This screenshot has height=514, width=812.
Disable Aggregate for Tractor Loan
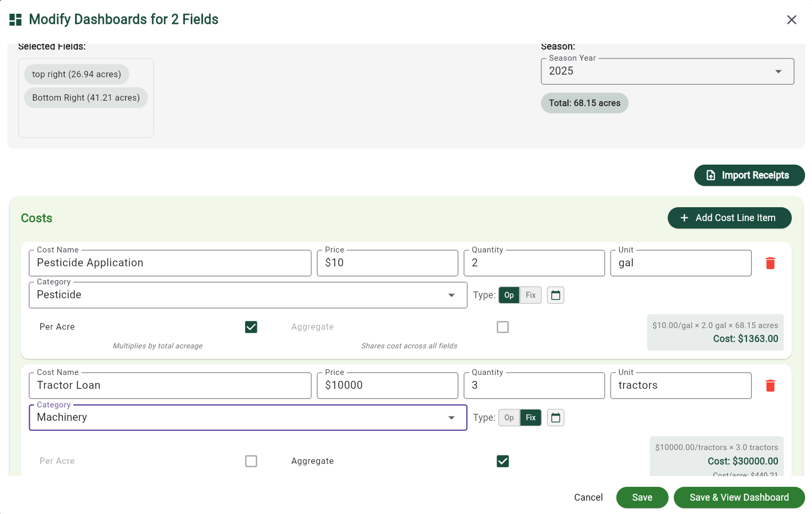point(502,461)
